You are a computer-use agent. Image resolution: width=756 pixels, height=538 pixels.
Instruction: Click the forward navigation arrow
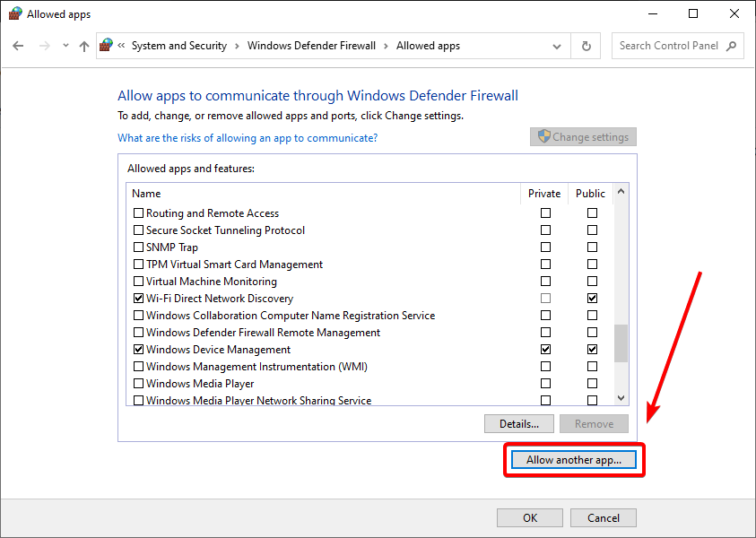point(44,46)
